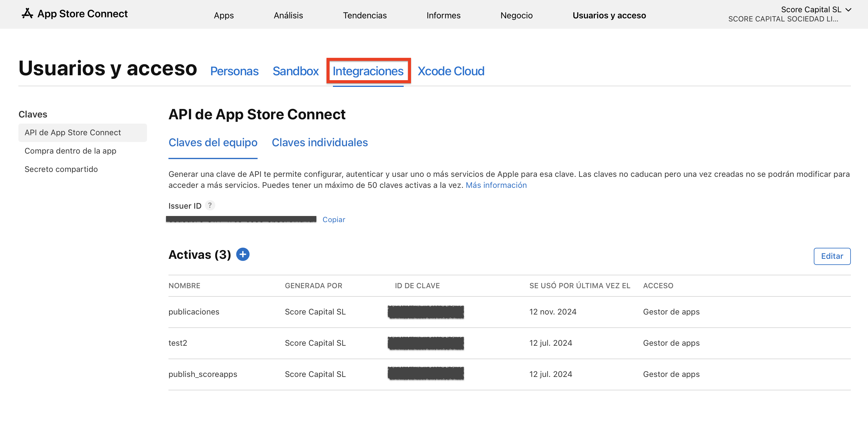Copy the Issuer ID with Copiar

point(334,219)
